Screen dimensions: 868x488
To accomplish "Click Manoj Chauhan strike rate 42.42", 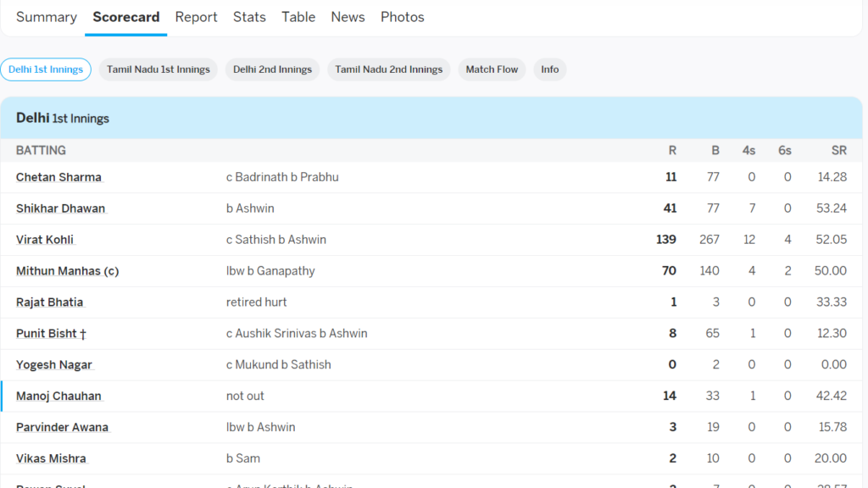I will (832, 396).
